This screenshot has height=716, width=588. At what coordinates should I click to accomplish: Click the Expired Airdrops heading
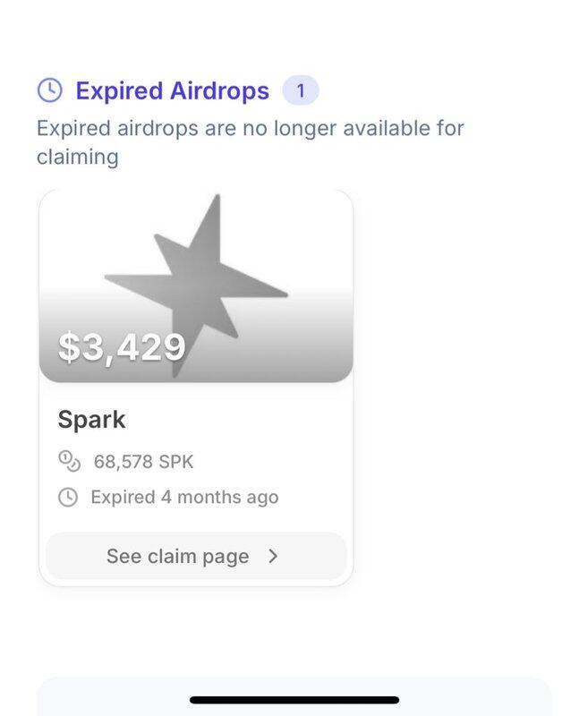pyautogui.click(x=172, y=91)
